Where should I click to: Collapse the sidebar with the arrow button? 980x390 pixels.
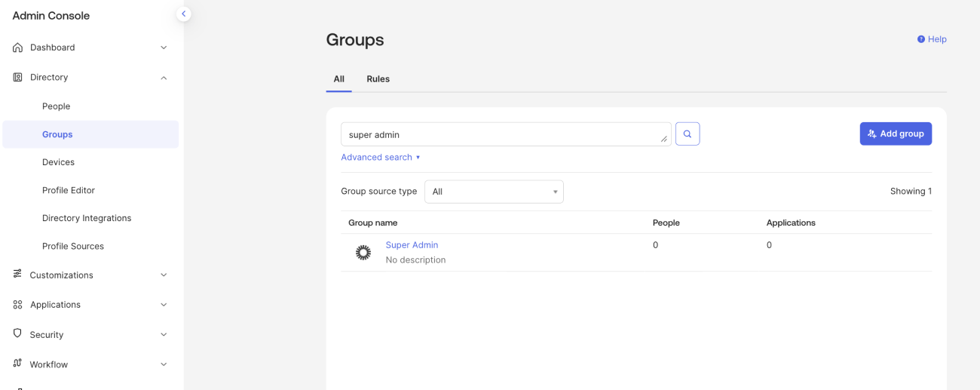[x=183, y=14]
